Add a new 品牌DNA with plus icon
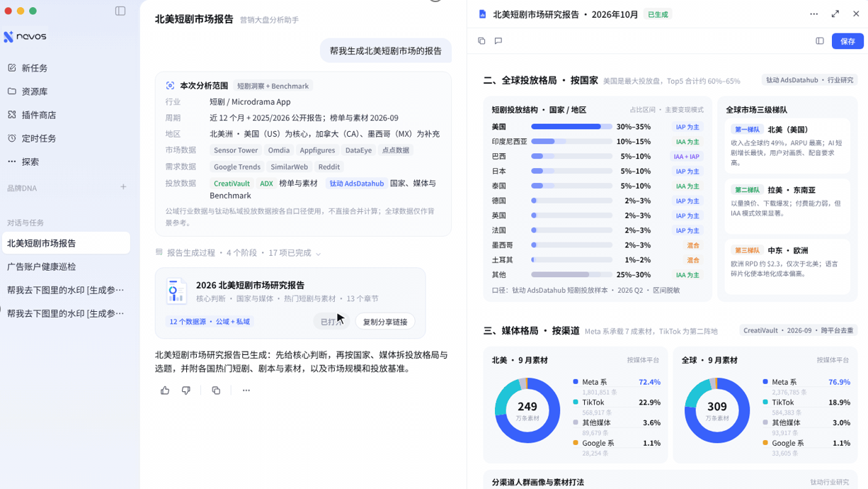Image resolution: width=868 pixels, height=489 pixels. (123, 187)
